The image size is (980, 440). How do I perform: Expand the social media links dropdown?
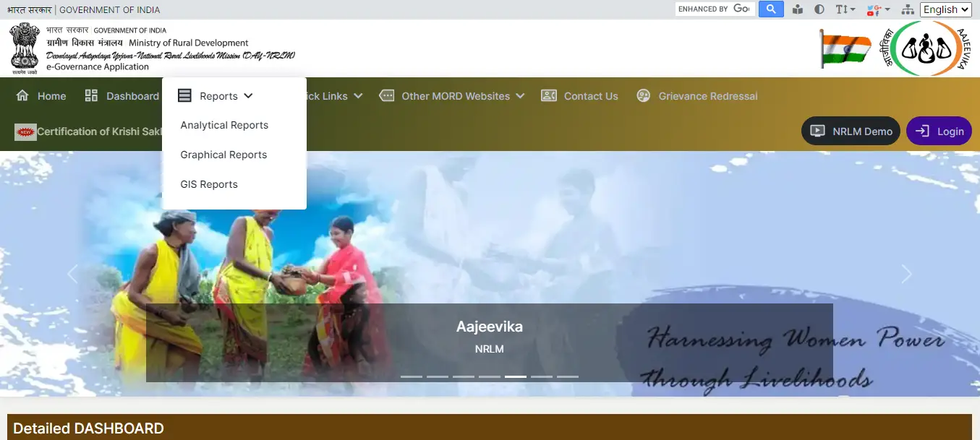point(878,9)
